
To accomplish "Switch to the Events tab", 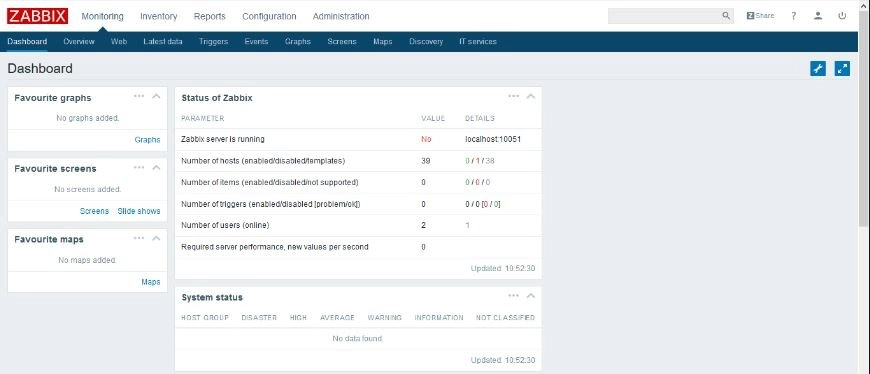I will 256,42.
